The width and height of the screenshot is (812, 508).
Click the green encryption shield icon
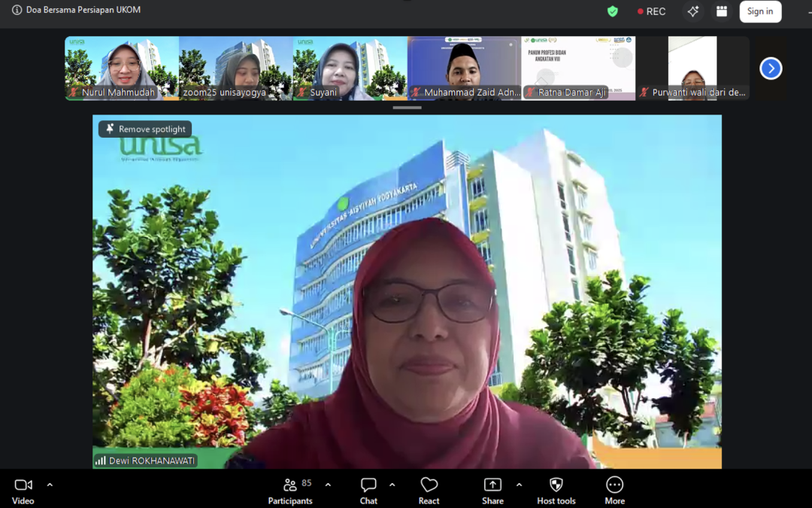click(x=613, y=11)
